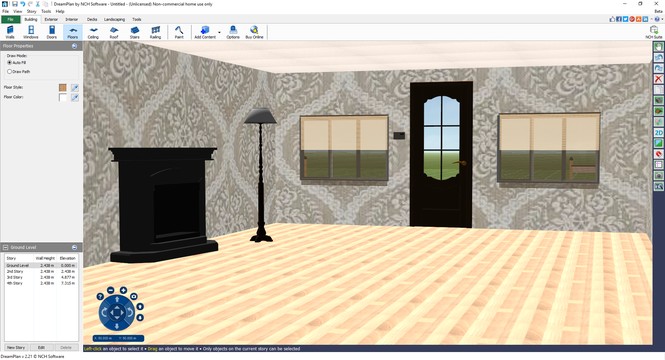Select the Railing tool

tap(156, 32)
